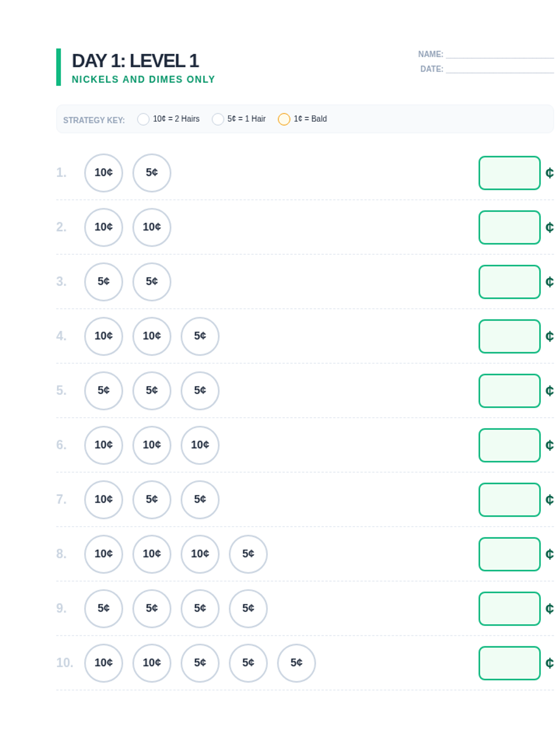Click the circle beside '5¢ = 1 Hair'
560x747 pixels.
tap(217, 119)
